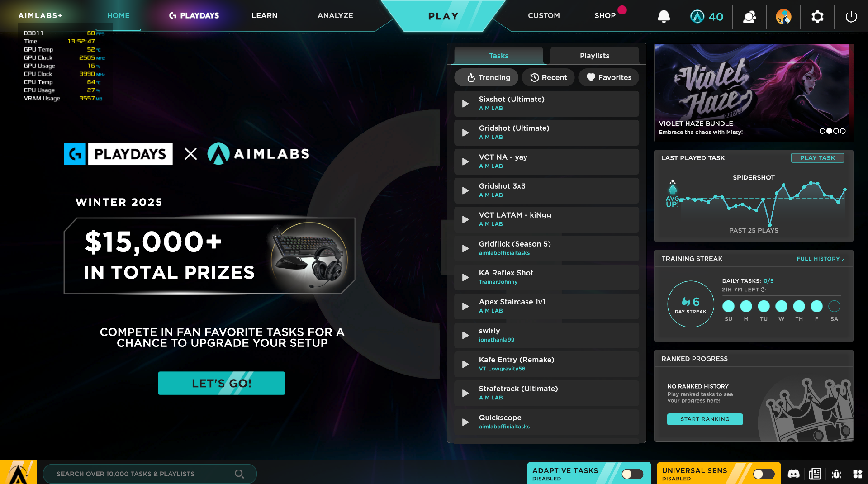Open the notifications bell
The image size is (868, 484).
(x=664, y=17)
